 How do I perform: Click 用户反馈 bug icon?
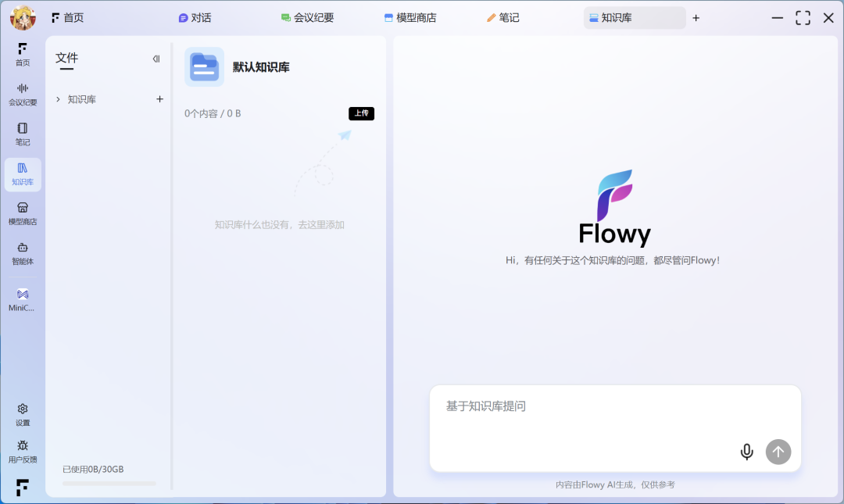pos(23,451)
